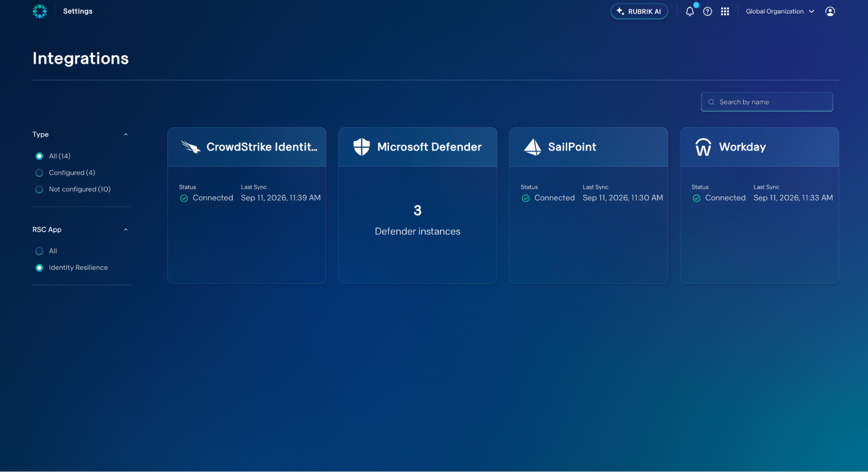Open the Workday card title

(742, 147)
